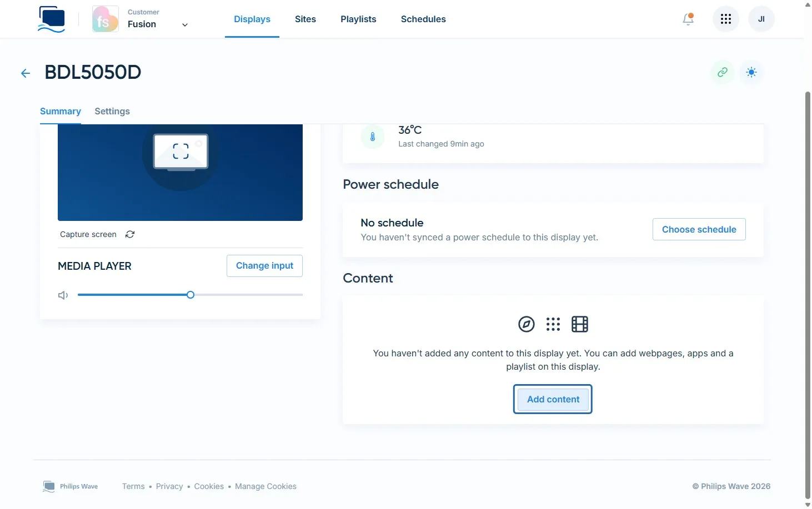Mute the display volume speaker icon
The width and height of the screenshot is (812, 509).
click(x=63, y=295)
